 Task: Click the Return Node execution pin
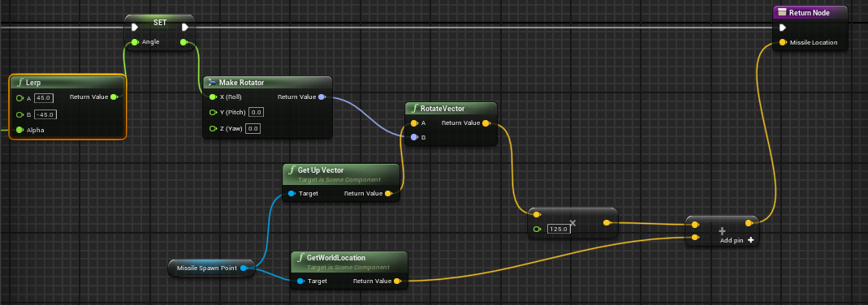tap(783, 28)
